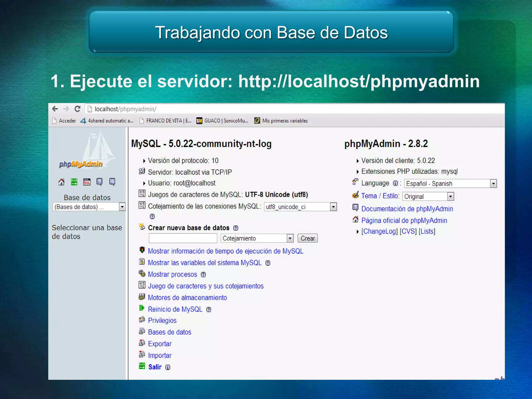
Task: Click the phpMyAdmin sailboat logo
Action: pos(87,150)
